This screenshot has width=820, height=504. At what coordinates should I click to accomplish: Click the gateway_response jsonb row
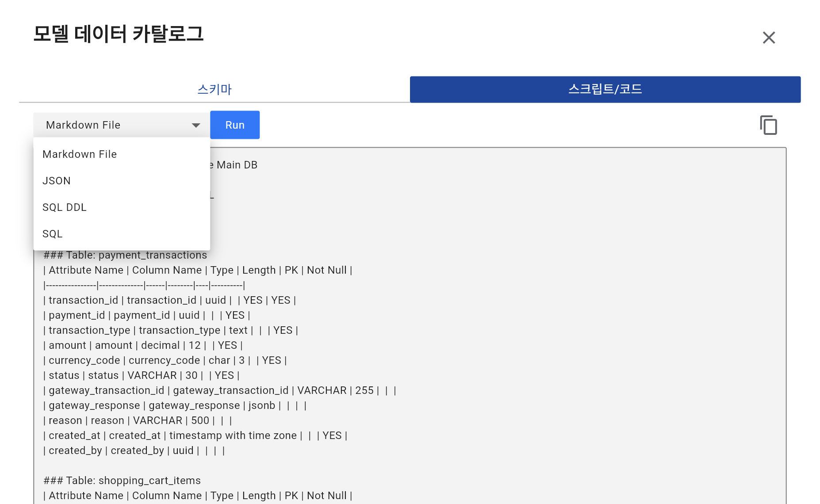click(x=175, y=405)
